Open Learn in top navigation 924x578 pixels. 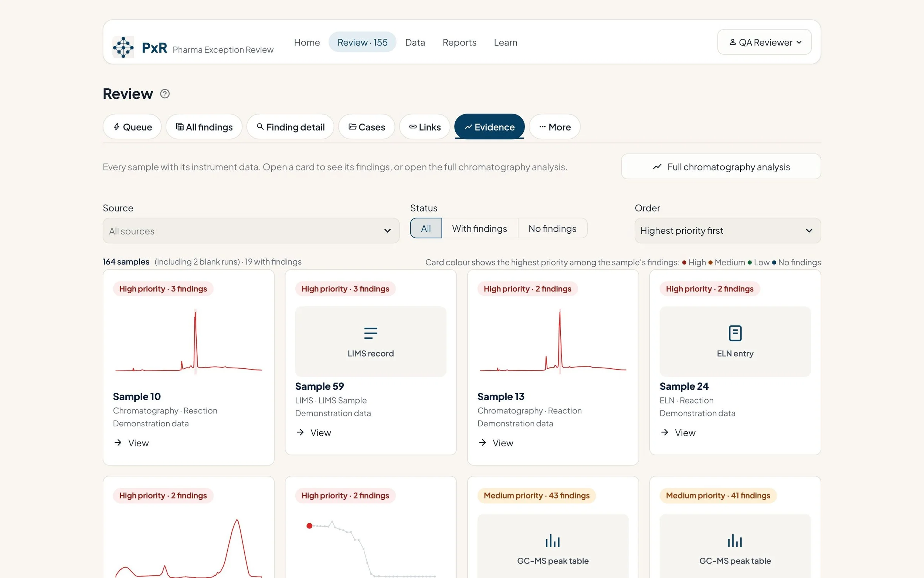tap(505, 42)
